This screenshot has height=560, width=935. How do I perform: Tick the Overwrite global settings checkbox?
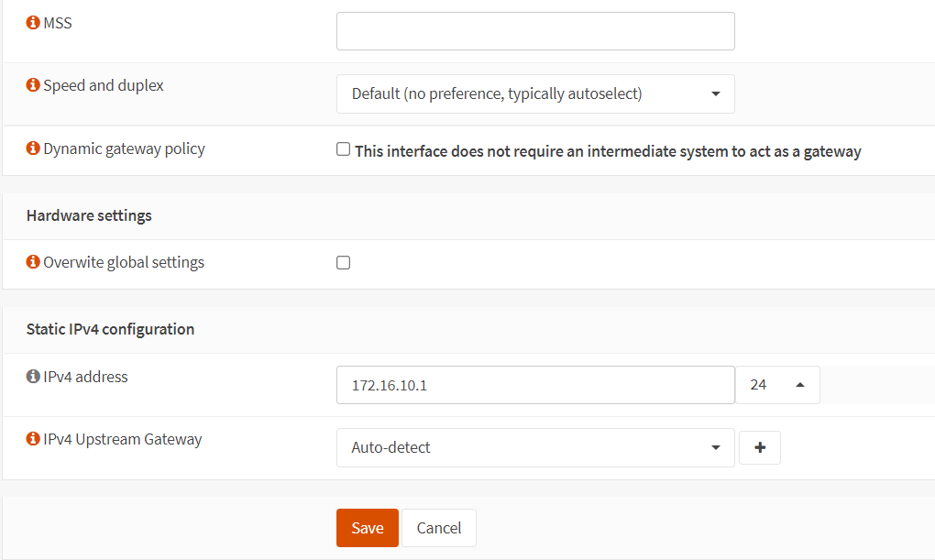(x=344, y=263)
